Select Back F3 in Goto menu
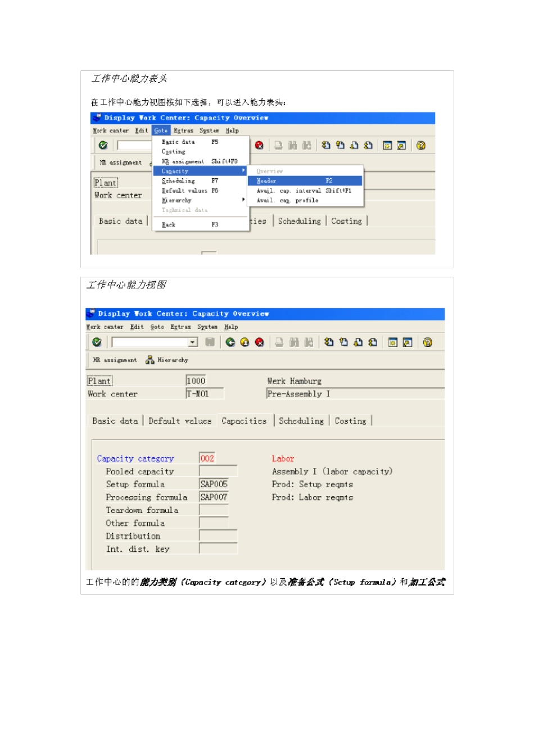The width and height of the screenshot is (534, 756). [x=201, y=224]
